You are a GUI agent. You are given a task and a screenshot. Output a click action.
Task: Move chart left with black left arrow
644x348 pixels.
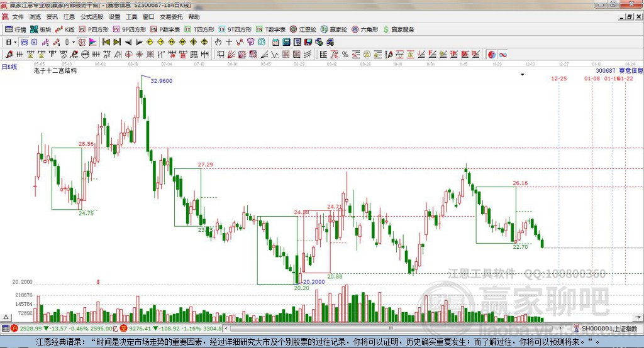point(128,42)
